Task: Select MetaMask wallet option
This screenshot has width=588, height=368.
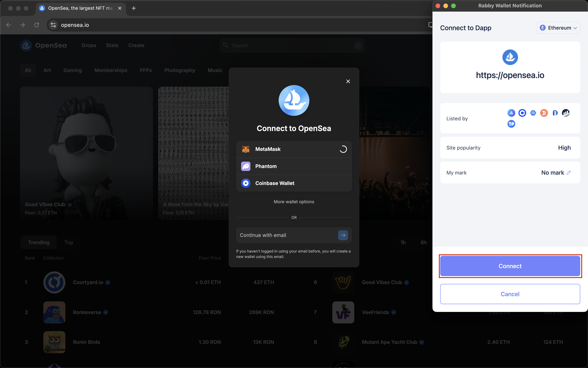Action: tap(294, 149)
